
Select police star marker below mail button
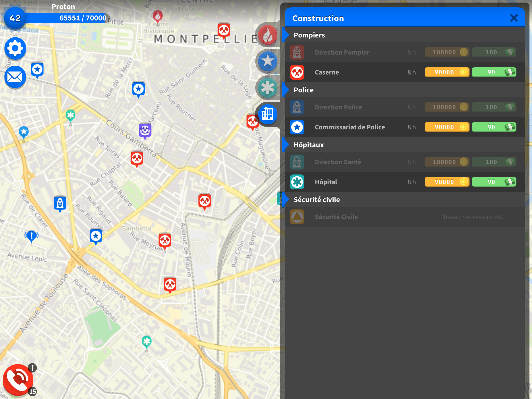pos(37,70)
